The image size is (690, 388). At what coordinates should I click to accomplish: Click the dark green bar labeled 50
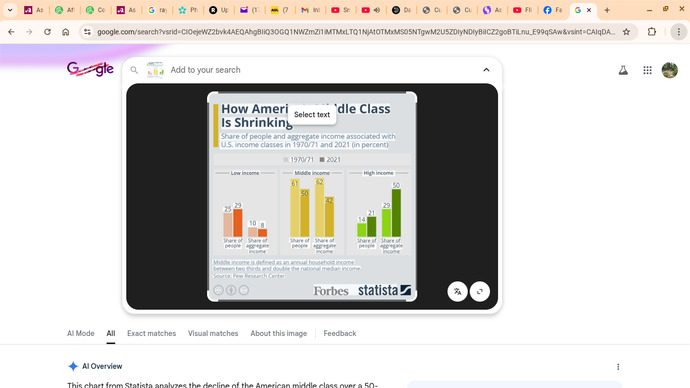tap(396, 213)
